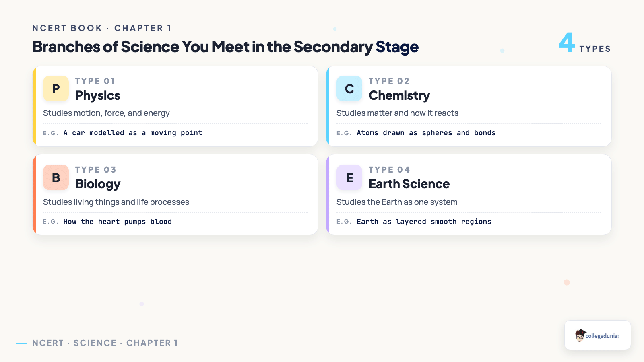This screenshot has width=644, height=362.
Task: Click the NCERT BOOK · CHAPTER 1 header label
Action: pos(102,28)
